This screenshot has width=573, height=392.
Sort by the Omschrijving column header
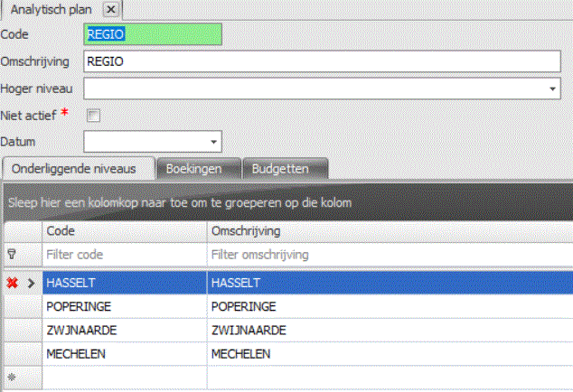click(x=389, y=231)
